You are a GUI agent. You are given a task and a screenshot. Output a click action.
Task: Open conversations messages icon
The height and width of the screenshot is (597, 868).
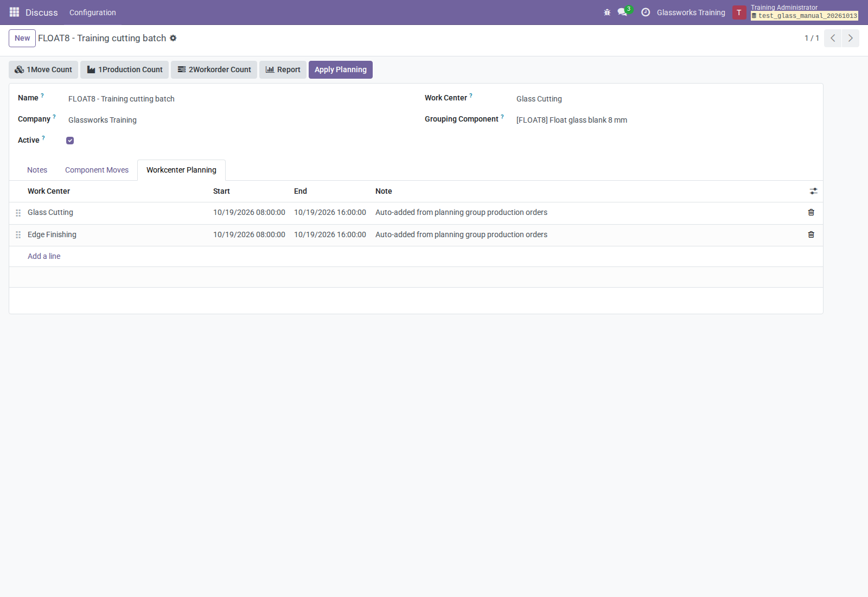[x=622, y=12]
